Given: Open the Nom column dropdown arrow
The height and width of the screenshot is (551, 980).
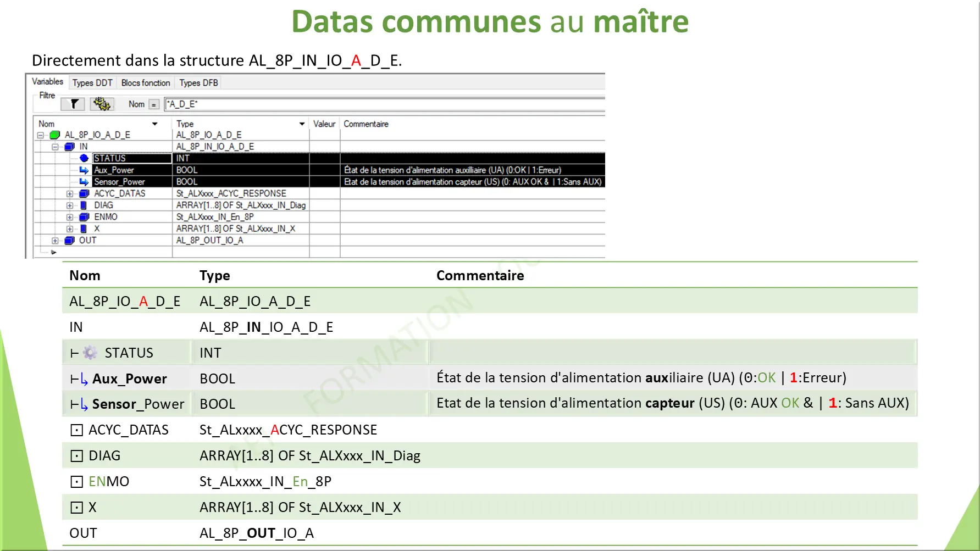Looking at the screenshot, I should [155, 124].
